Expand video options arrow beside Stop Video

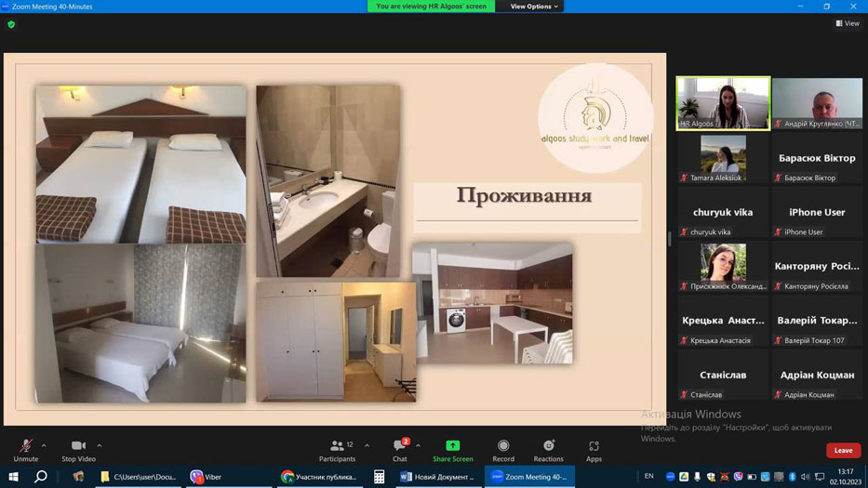(100, 445)
